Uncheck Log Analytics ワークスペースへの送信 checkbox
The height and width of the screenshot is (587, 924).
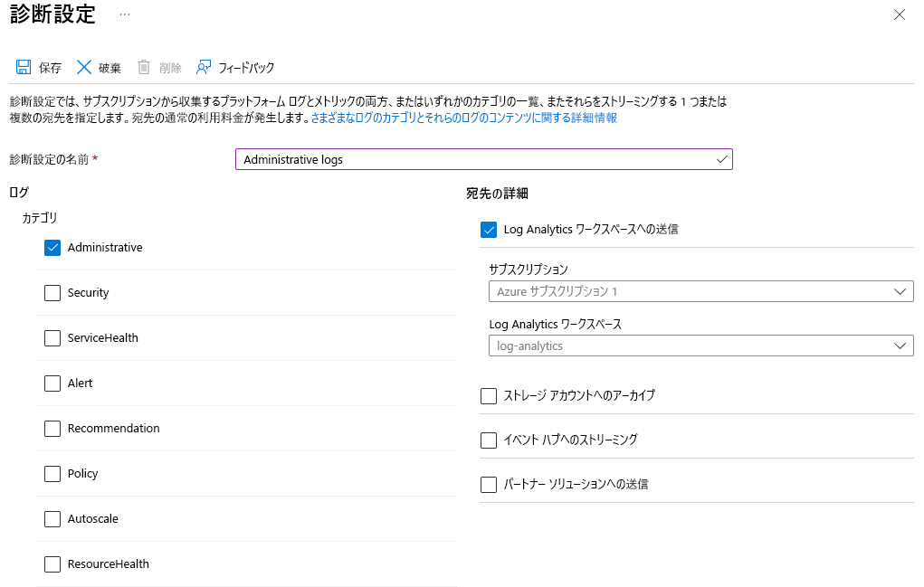[489, 230]
